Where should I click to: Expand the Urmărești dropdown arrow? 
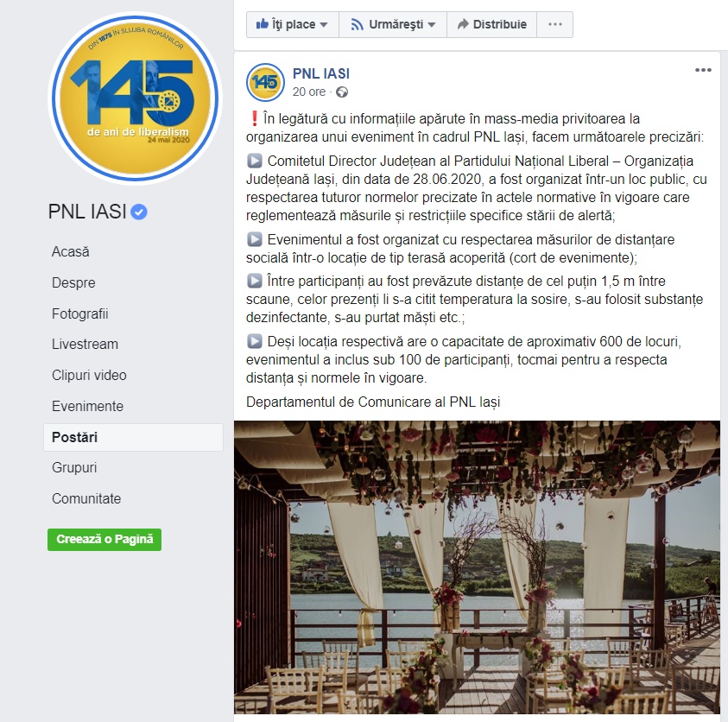[431, 24]
